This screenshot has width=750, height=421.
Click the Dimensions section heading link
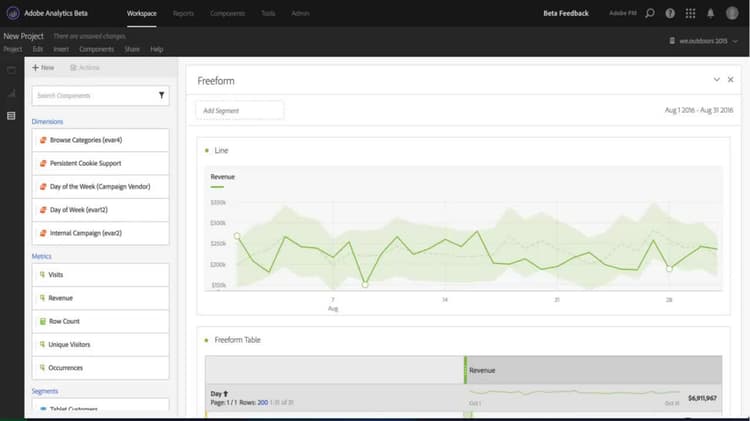tap(47, 122)
